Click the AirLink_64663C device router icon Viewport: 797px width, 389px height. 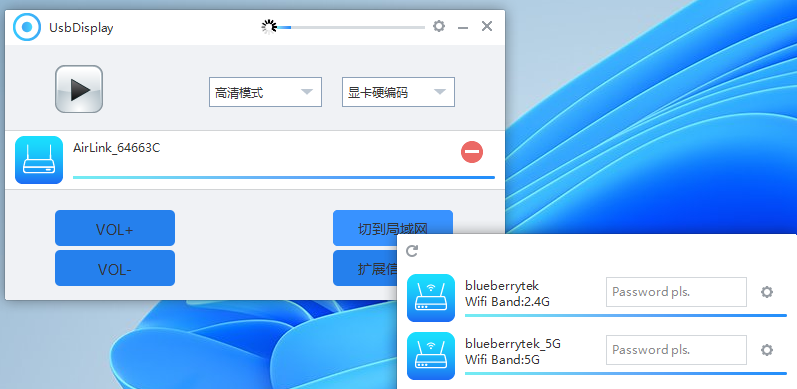coord(39,160)
